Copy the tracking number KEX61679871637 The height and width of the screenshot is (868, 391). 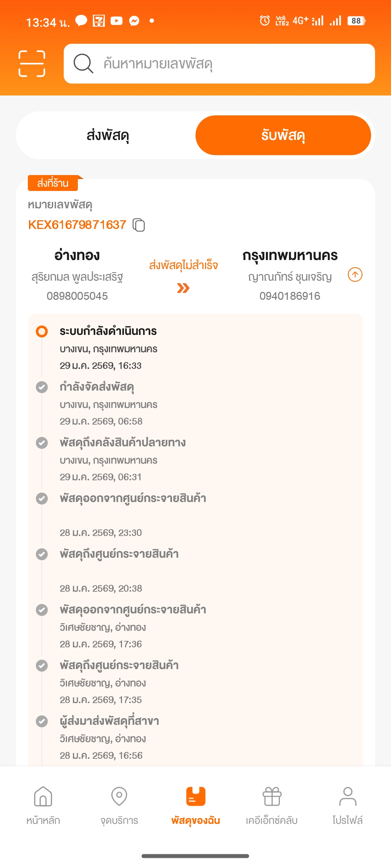click(x=139, y=225)
